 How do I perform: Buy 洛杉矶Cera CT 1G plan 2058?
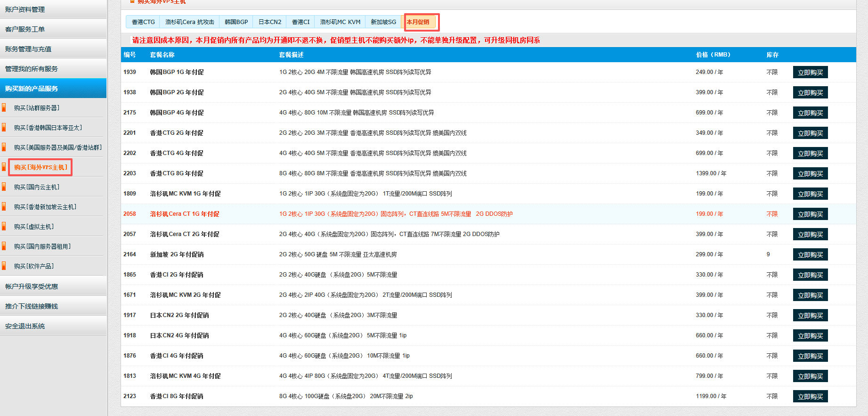pos(810,214)
